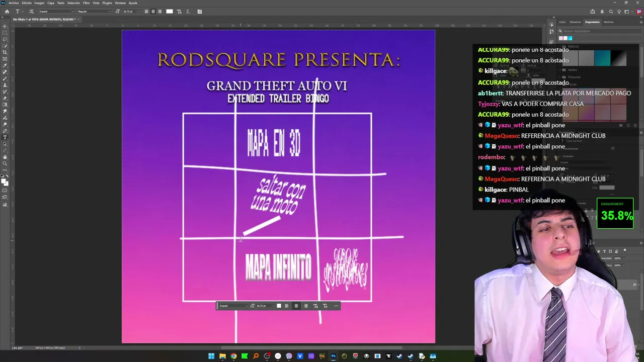Screen dimensions: 644x362
Task: Select the Horizontal Type tool in toolbar
Action: (x=5, y=137)
